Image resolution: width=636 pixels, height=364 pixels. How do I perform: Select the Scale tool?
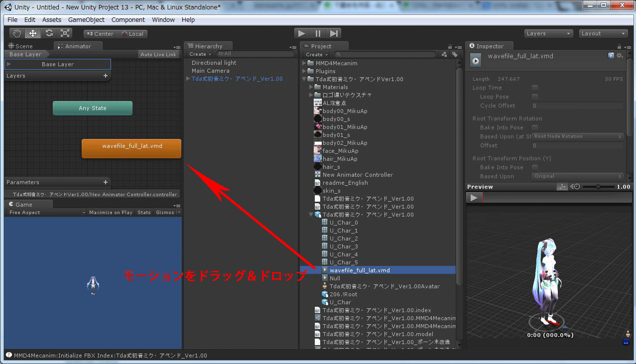click(65, 33)
